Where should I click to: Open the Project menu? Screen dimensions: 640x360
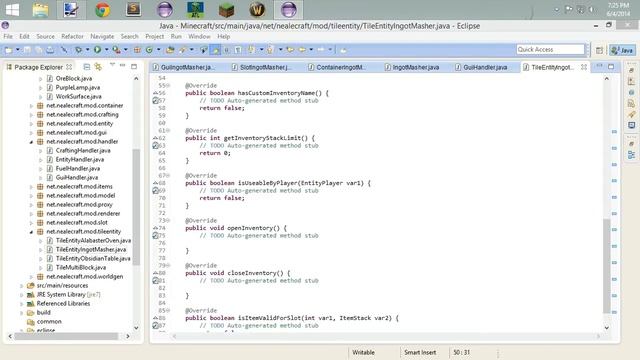click(x=155, y=36)
